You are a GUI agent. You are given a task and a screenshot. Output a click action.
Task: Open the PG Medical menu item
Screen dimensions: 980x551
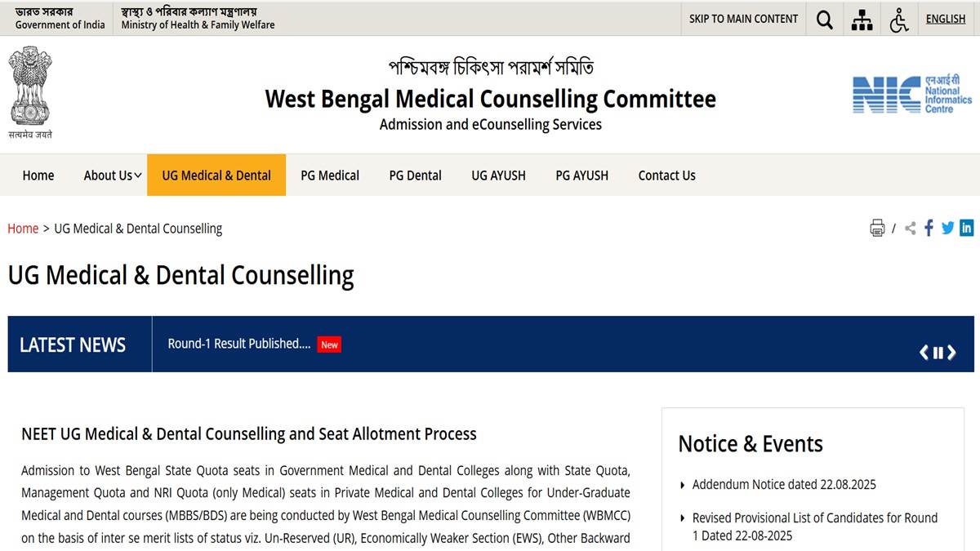[330, 176]
